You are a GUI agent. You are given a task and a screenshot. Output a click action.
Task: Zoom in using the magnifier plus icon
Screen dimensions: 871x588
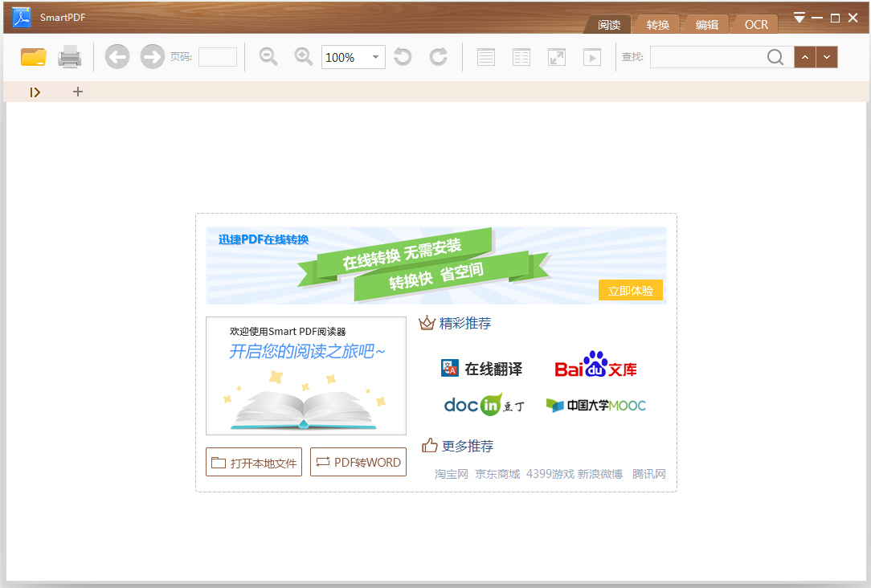pyautogui.click(x=304, y=57)
